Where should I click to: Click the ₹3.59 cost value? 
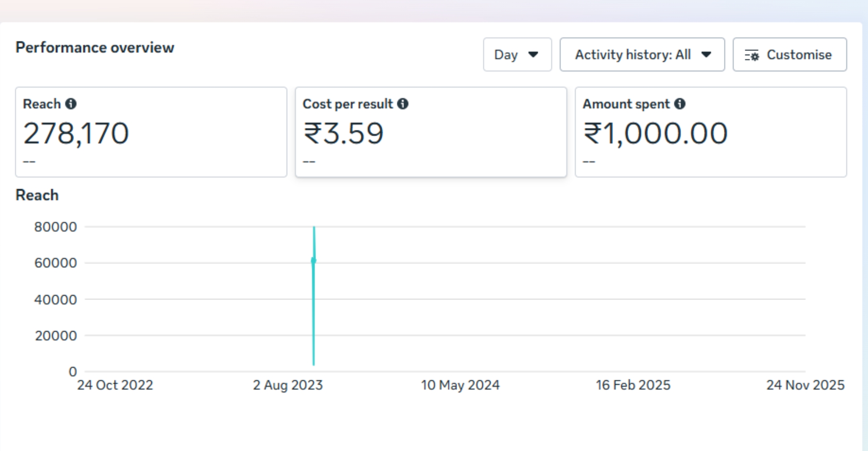tap(343, 134)
